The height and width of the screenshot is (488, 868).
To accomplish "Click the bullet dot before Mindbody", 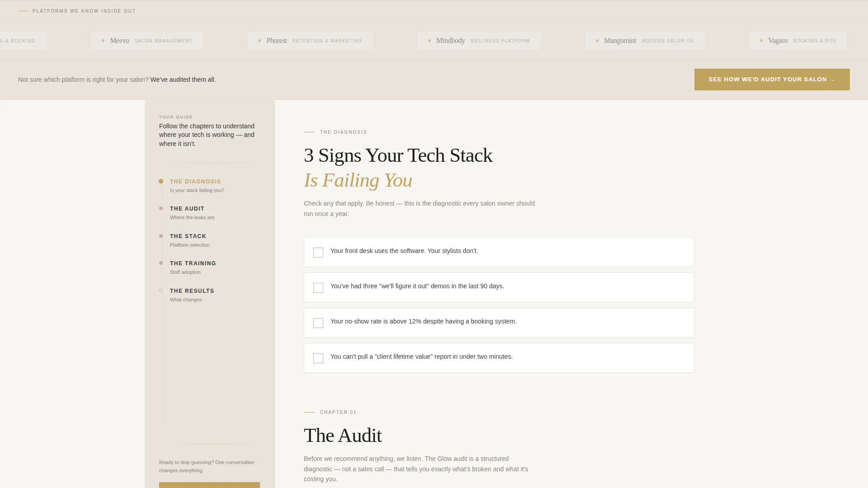I will click(429, 41).
